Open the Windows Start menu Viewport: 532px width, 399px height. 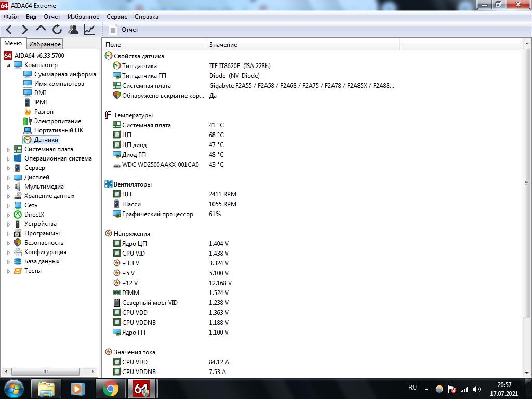click(x=14, y=389)
